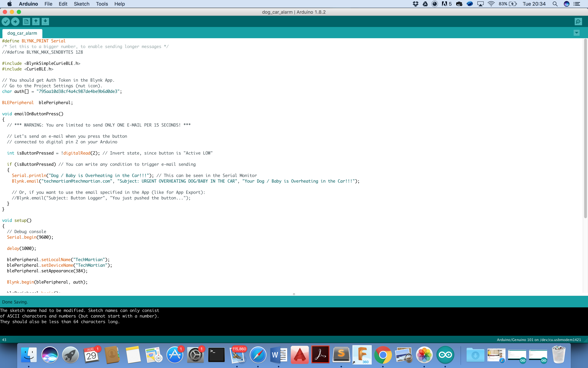
Task: Open Fusion 360 from the Dock
Action: pos(362,355)
